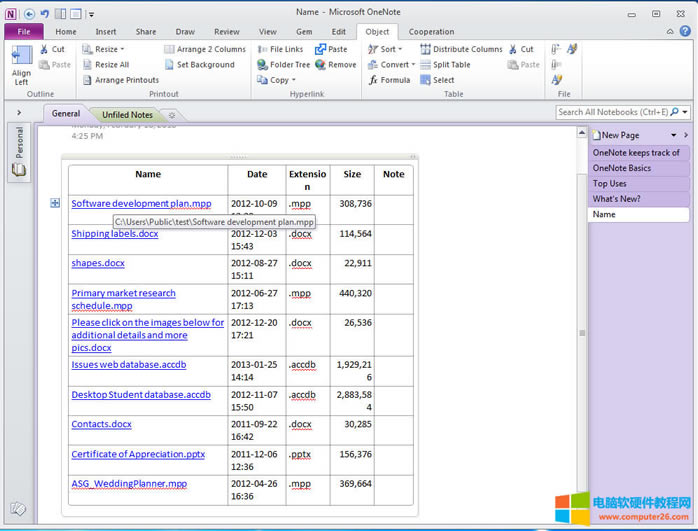Viewport: 698px width, 531px height.
Task: Open the Convert dropdown menu
Action: (x=394, y=65)
